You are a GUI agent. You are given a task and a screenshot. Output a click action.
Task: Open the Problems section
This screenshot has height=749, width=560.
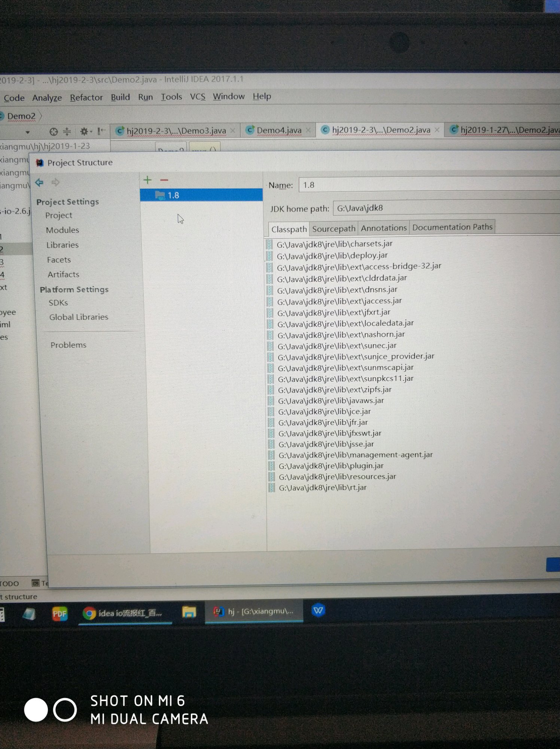69,345
